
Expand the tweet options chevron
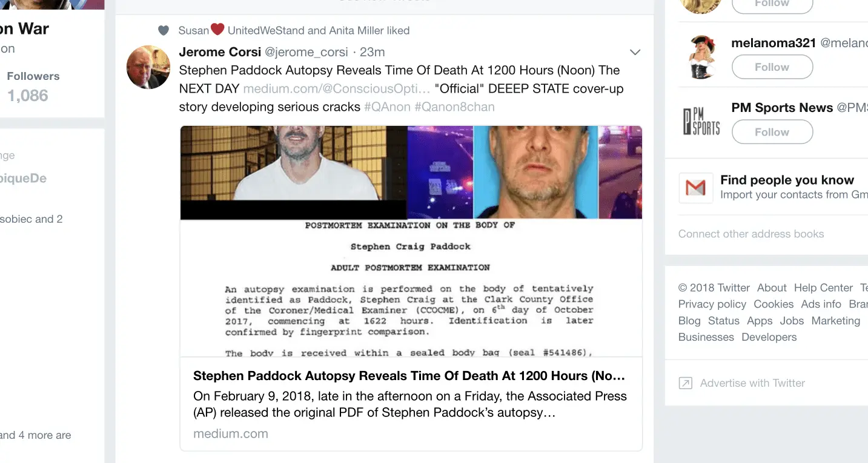click(x=635, y=53)
